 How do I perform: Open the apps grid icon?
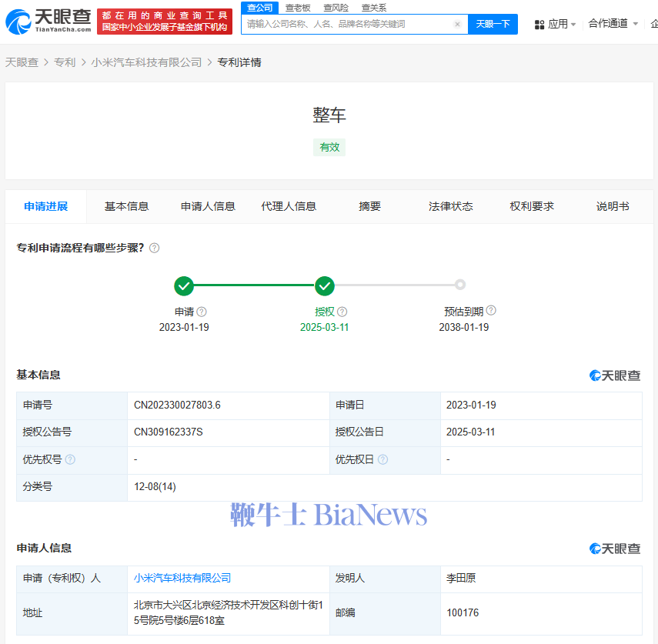tap(539, 25)
